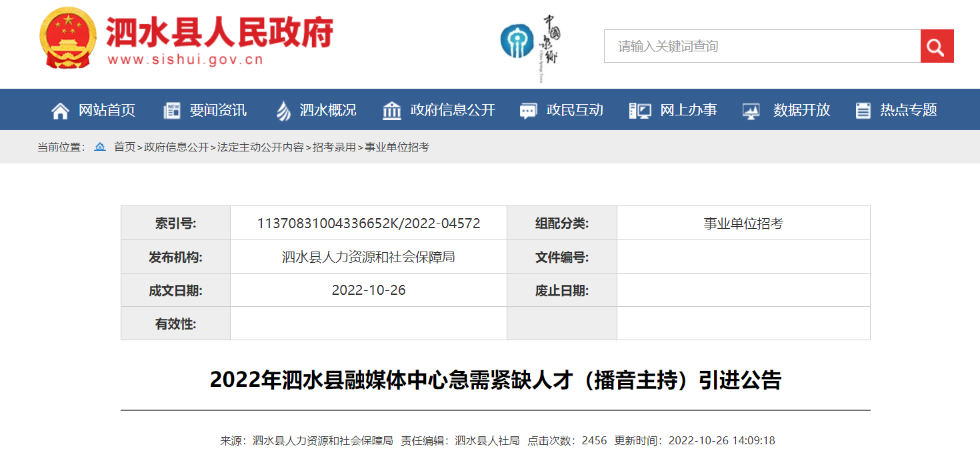
Task: Click the building icon beside 政府信息公开
Action: (x=392, y=111)
